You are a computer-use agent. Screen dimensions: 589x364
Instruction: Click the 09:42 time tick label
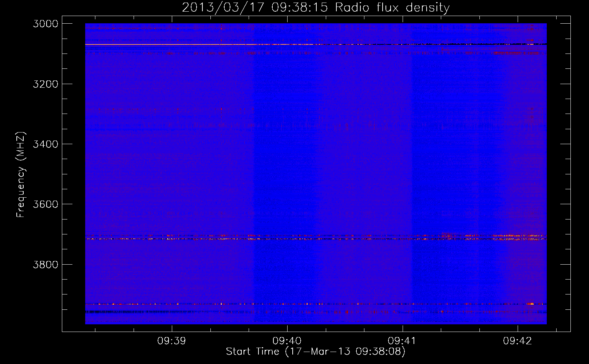click(518, 341)
